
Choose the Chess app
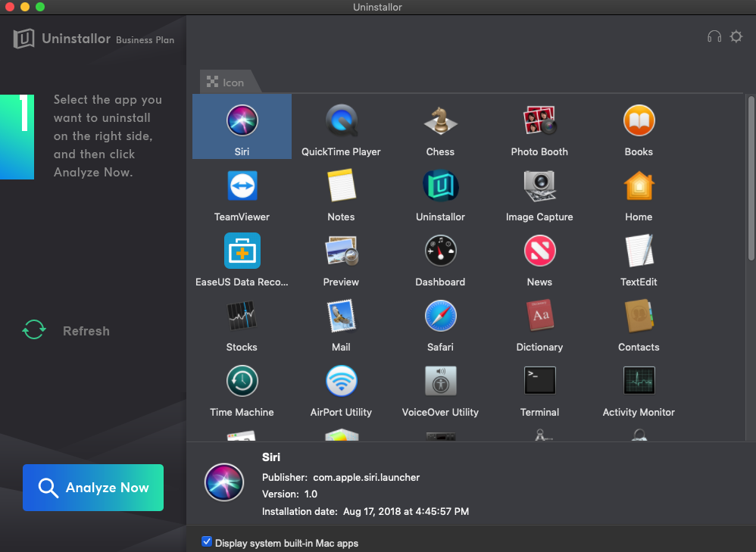[x=440, y=120]
